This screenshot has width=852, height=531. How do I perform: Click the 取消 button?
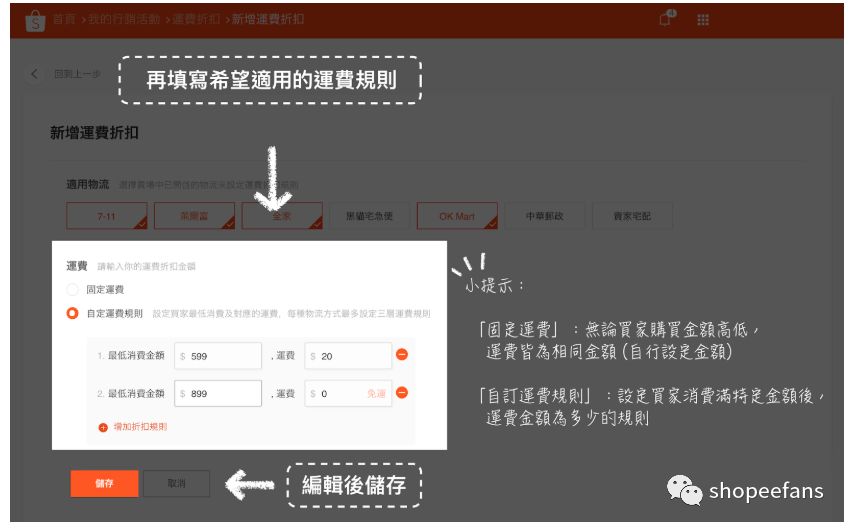point(176,483)
